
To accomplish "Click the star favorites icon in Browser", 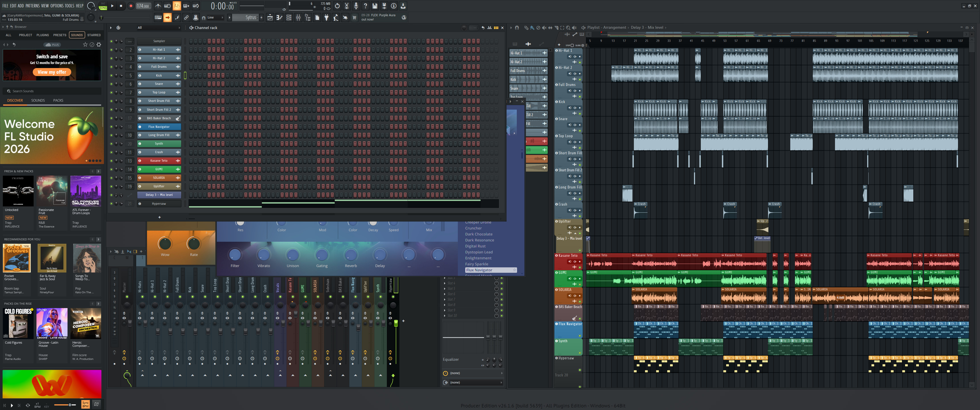I will (85, 44).
